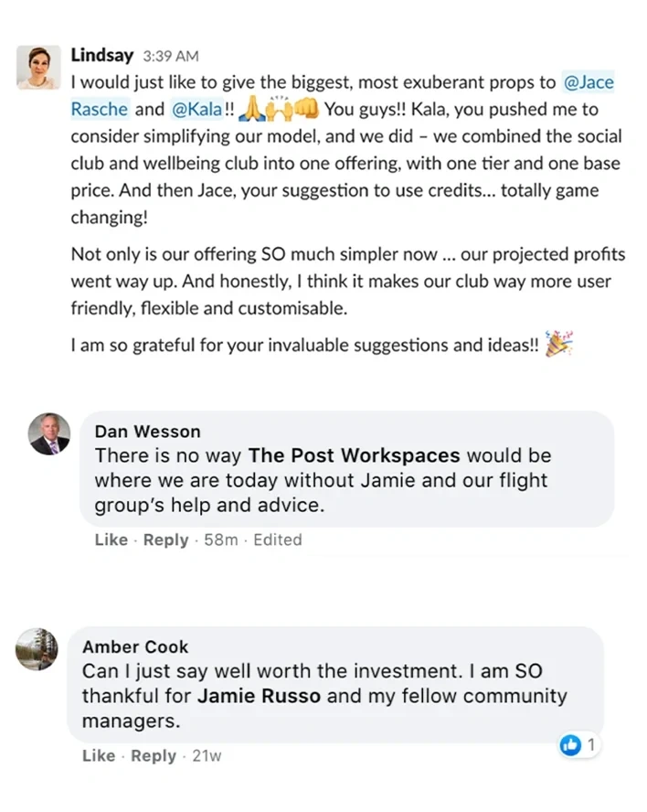View edit history via Edited label
647x812 pixels.
278,540
